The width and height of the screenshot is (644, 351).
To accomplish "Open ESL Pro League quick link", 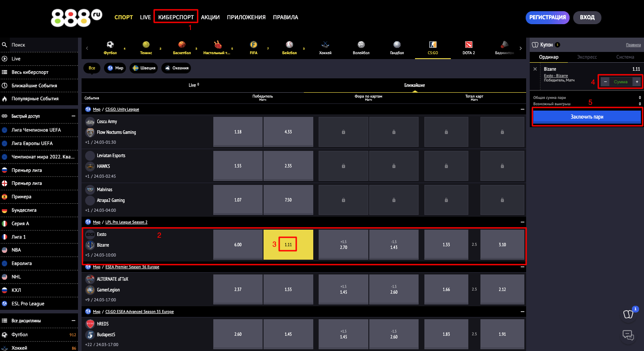I will [x=39, y=304].
